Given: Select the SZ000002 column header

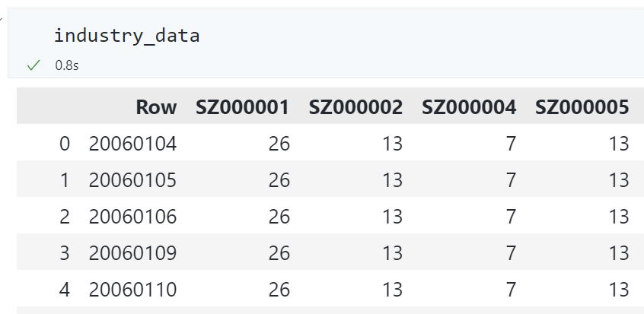Looking at the screenshot, I should click(355, 107).
